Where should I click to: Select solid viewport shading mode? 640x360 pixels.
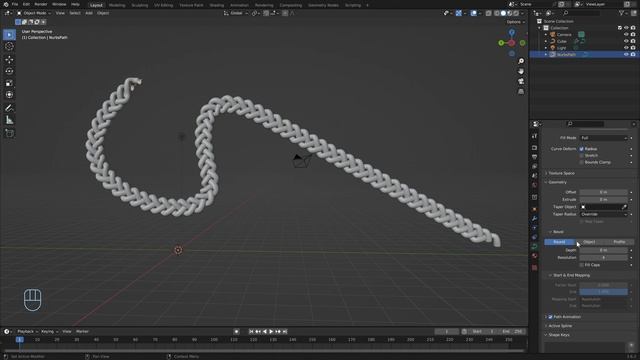click(x=503, y=13)
